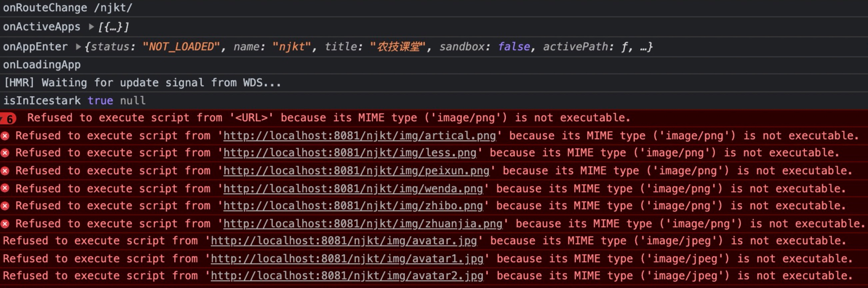Open the less.png URL link
Screen dimensions: 868x288
coord(350,153)
